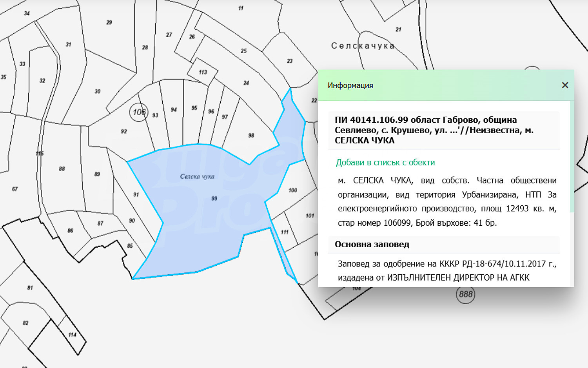This screenshot has width=588, height=368.
Task: Select parcel 88 on the map
Action: [x=62, y=169]
